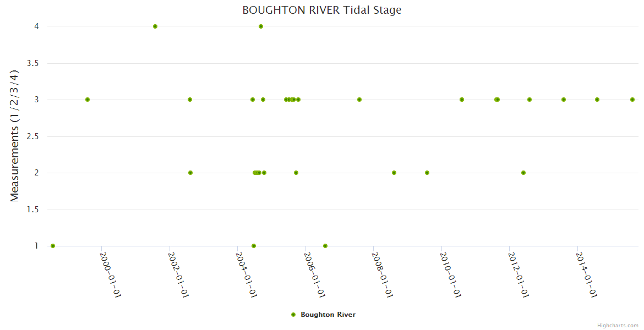Screen dimensions: 644x330
Task: Open the Highcharts.com credits link
Action: (x=618, y=325)
